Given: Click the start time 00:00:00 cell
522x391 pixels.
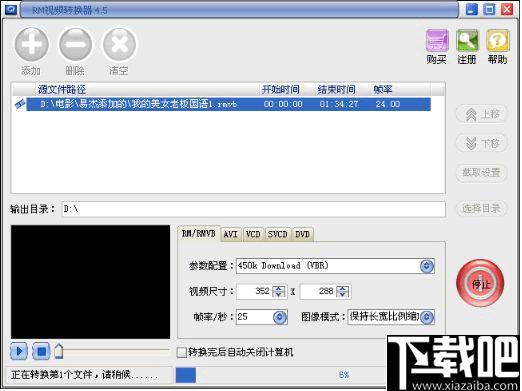Looking at the screenshot, I should click(283, 104).
